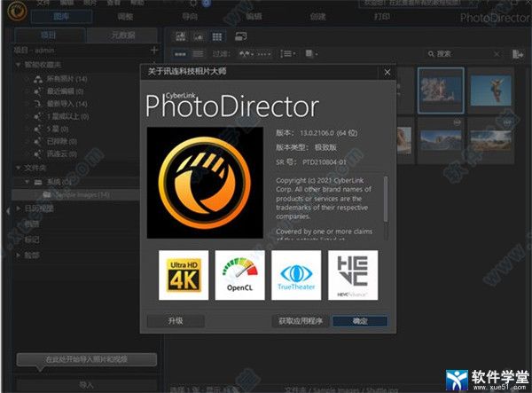Select the jumping person on blue sky thumbnail

click(x=491, y=90)
